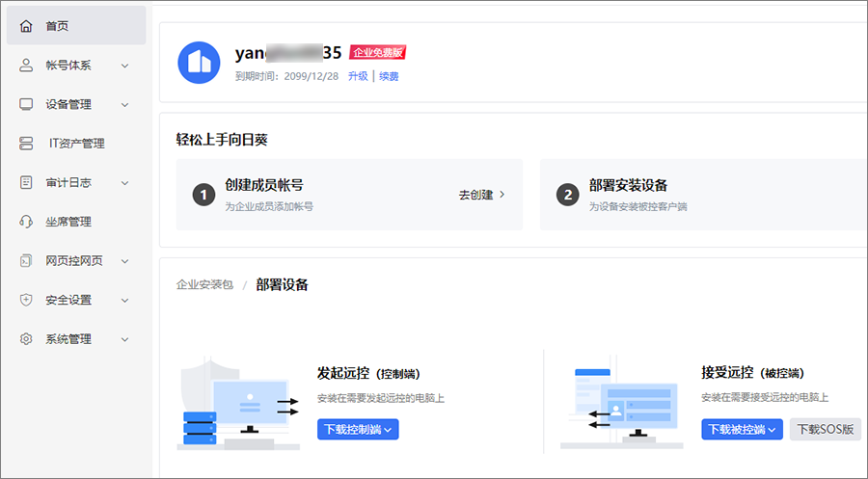Screen dimensions: 868x479
Task: Open the 下载被控端 dropdown button
Action: tap(741, 430)
